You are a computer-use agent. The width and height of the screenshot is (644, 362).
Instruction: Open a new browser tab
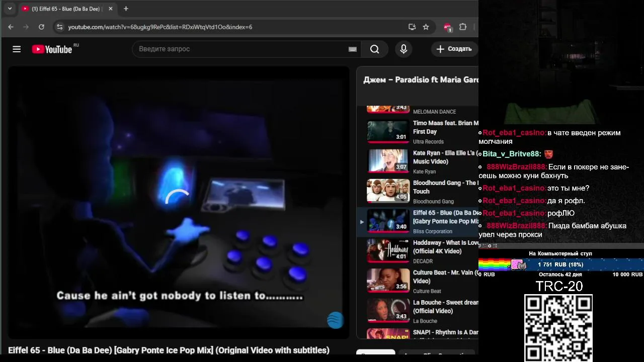126,9
